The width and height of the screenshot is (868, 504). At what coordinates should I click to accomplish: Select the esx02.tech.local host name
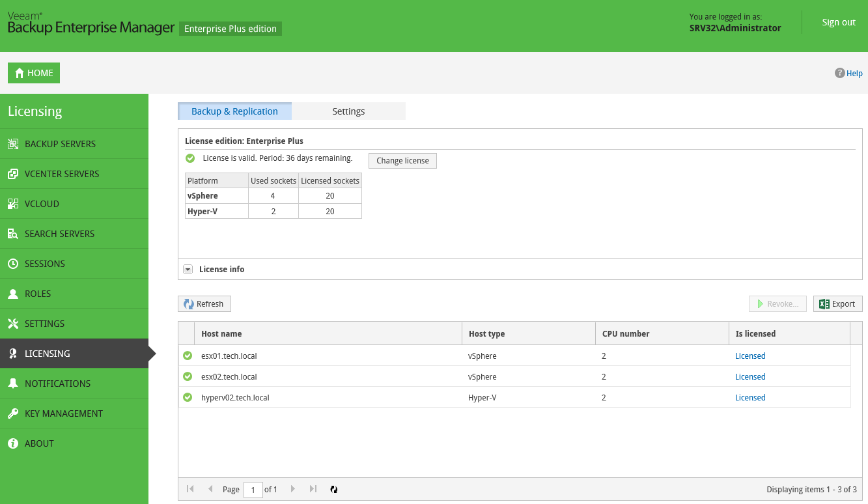tap(229, 377)
